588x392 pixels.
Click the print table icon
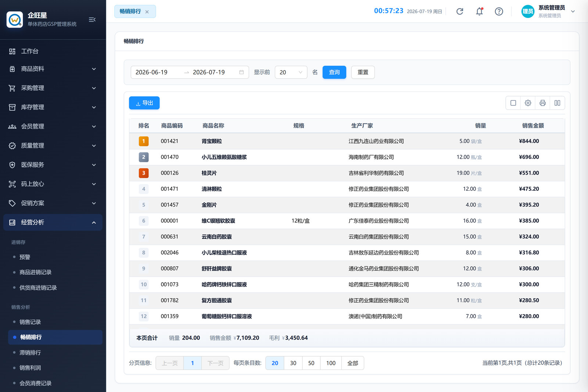point(542,103)
